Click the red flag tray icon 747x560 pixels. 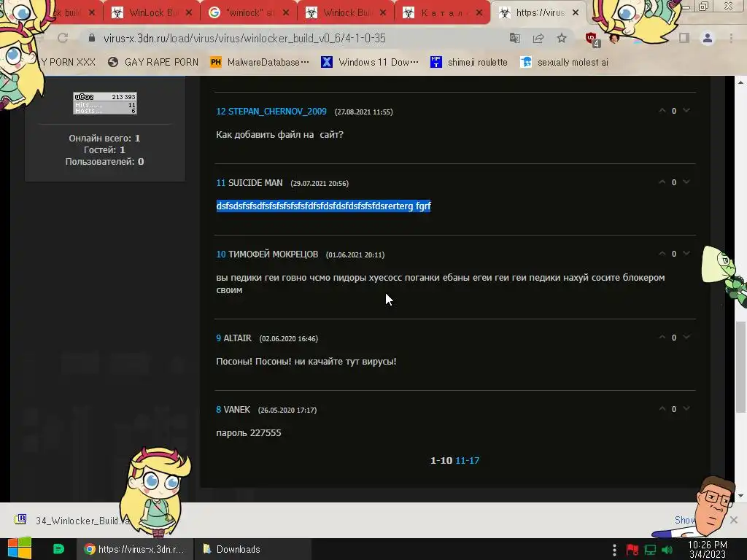coord(632,550)
